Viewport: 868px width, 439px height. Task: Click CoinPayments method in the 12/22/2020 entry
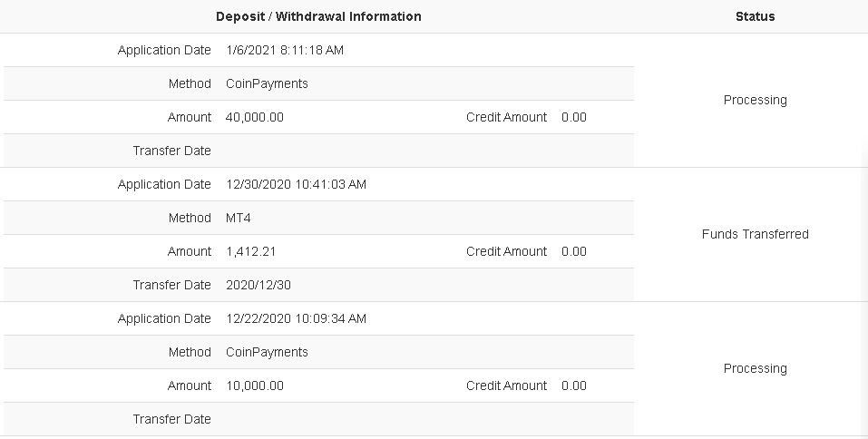point(267,352)
